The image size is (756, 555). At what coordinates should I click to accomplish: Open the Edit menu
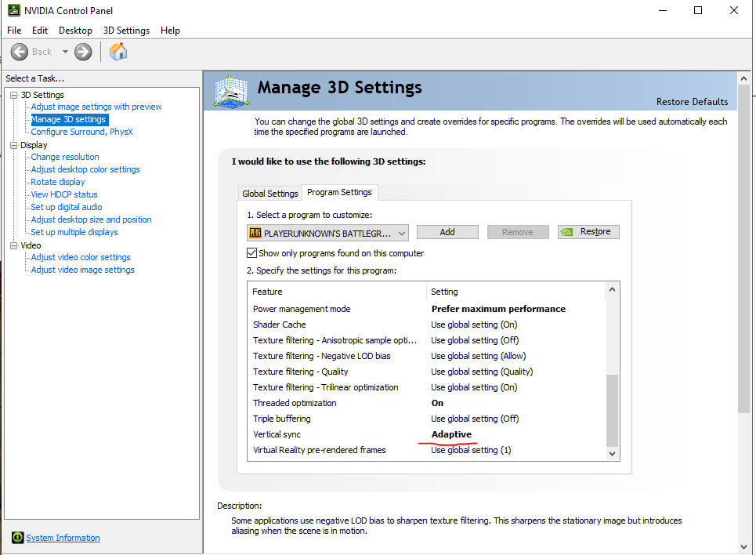click(x=39, y=31)
